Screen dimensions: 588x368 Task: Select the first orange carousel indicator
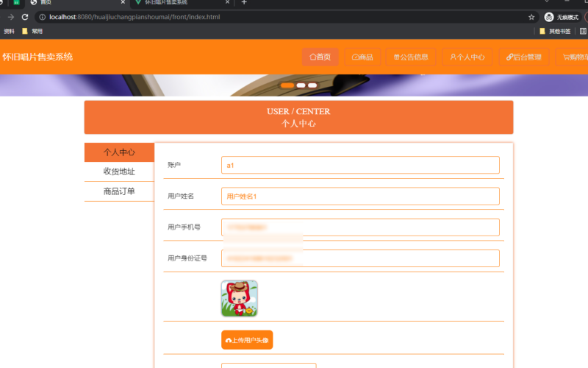click(x=287, y=85)
